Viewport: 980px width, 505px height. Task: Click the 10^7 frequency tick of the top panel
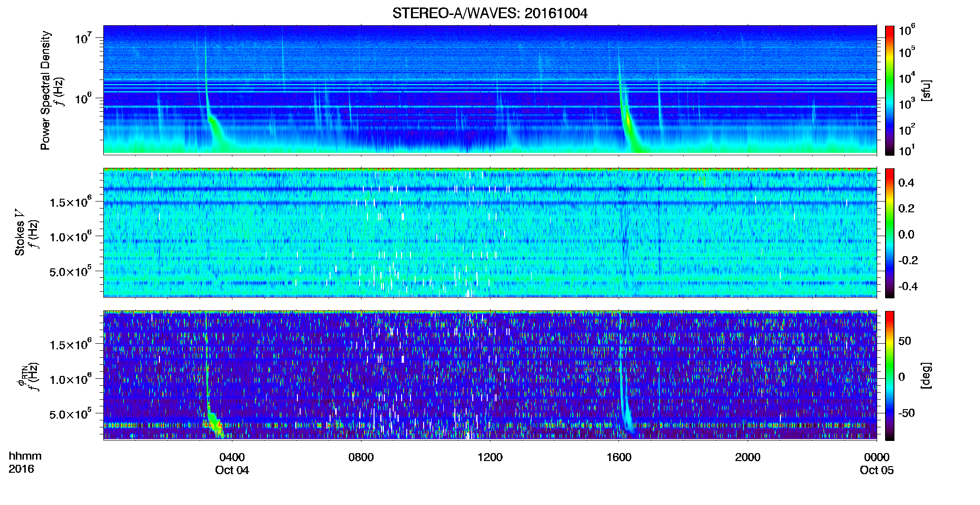[83, 38]
